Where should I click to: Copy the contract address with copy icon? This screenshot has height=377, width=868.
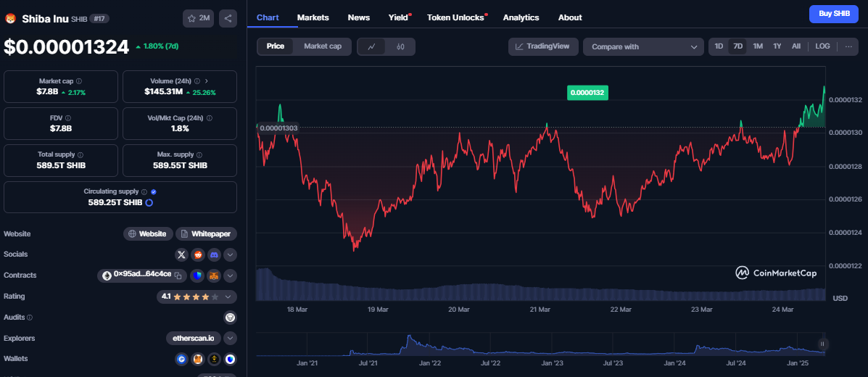178,275
